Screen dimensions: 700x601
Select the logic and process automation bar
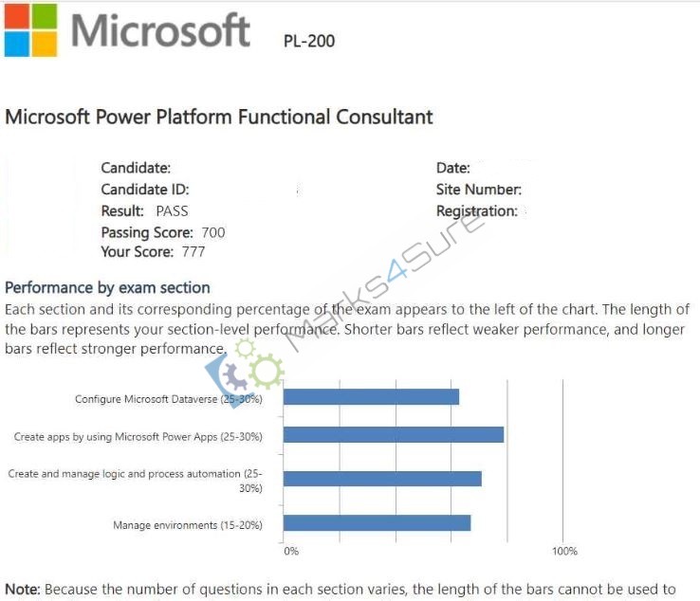pos(382,479)
